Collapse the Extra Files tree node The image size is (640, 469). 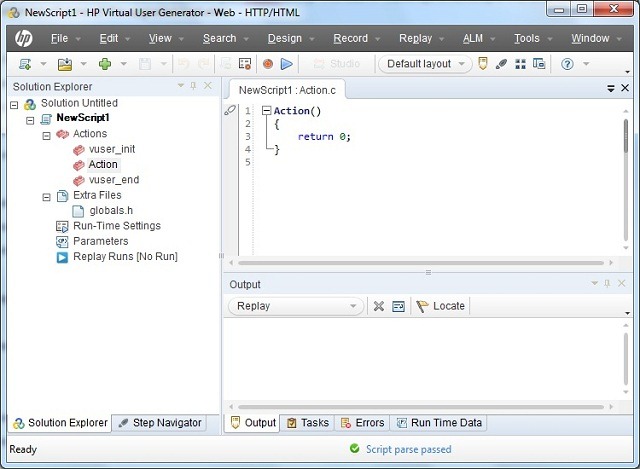[x=47, y=198]
